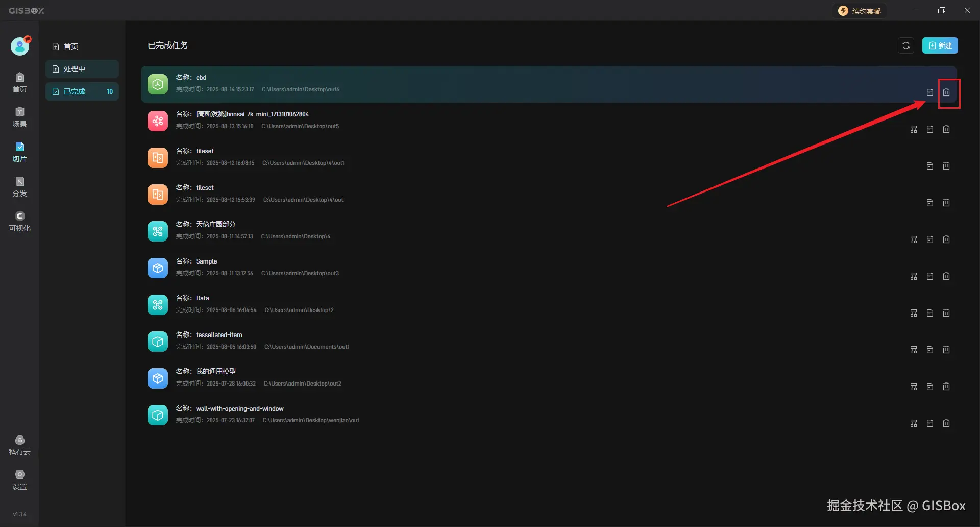
Task: Click the structure icon on the wall-with-opening-and-window row
Action: [914, 423]
